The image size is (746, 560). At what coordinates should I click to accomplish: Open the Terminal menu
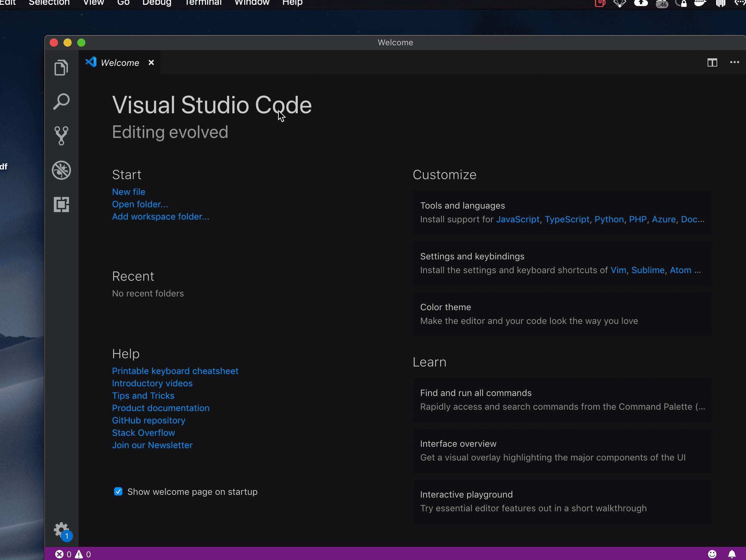(203, 3)
